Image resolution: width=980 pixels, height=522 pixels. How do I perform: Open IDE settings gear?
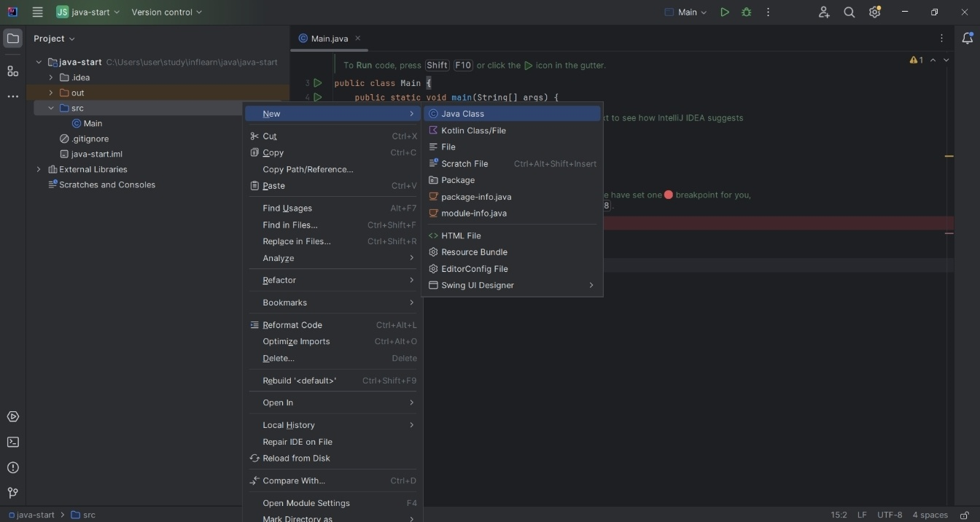tap(875, 12)
